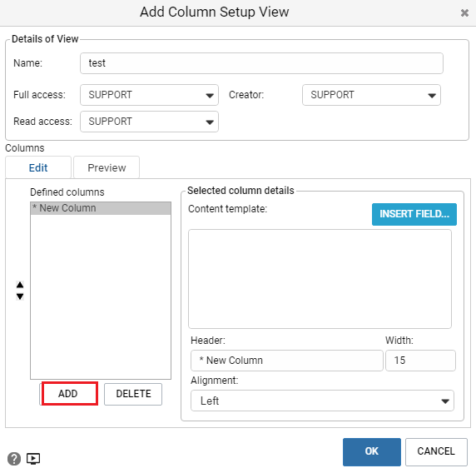Open the Creator dropdown
Viewport: 476px width, 473px height.
coord(371,95)
